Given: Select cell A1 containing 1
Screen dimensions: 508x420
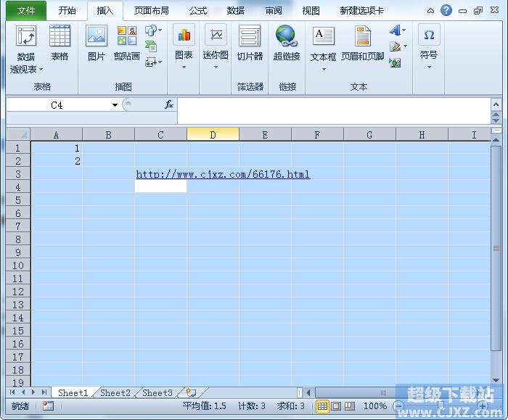Looking at the screenshot, I should point(57,148).
